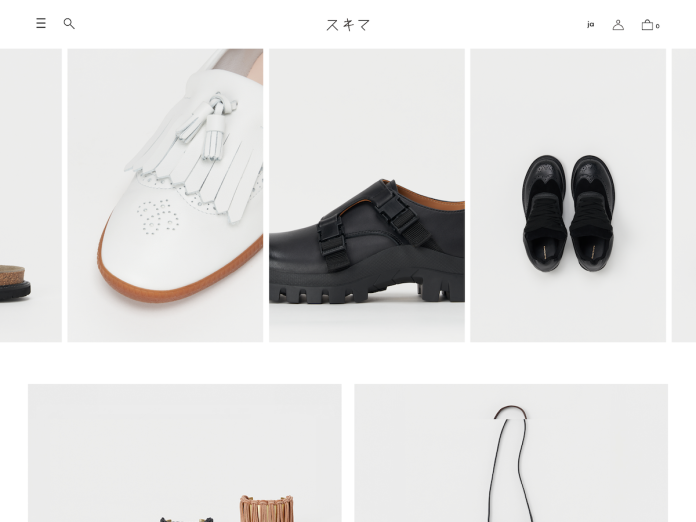View the cork sandal image at left edge
Viewport: 696px width, 522px height.
[x=31, y=195]
